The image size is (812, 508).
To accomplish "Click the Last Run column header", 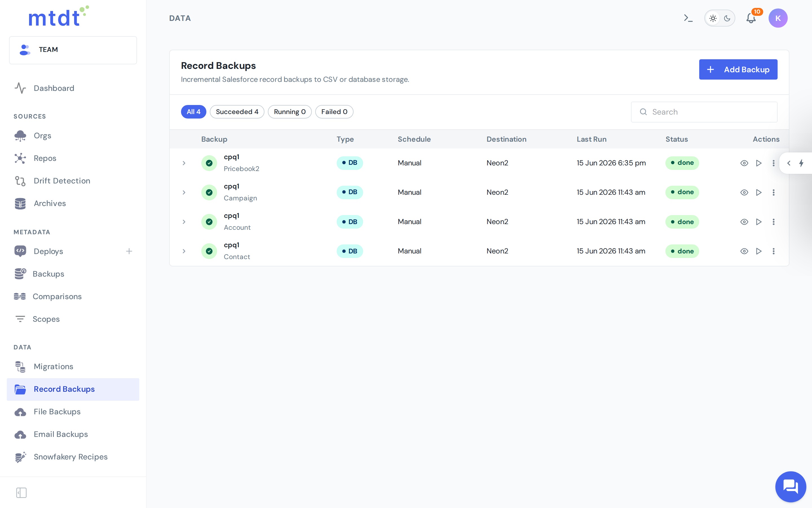I will [591, 139].
